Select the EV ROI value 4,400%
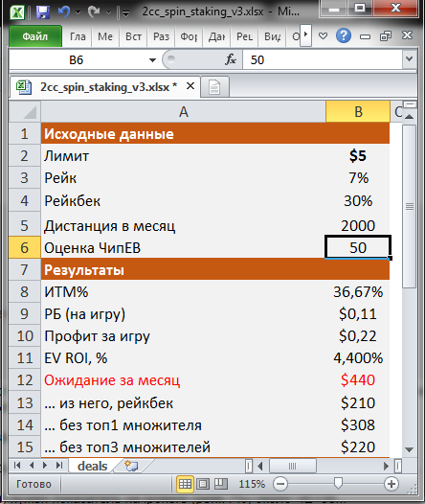 tap(358, 358)
